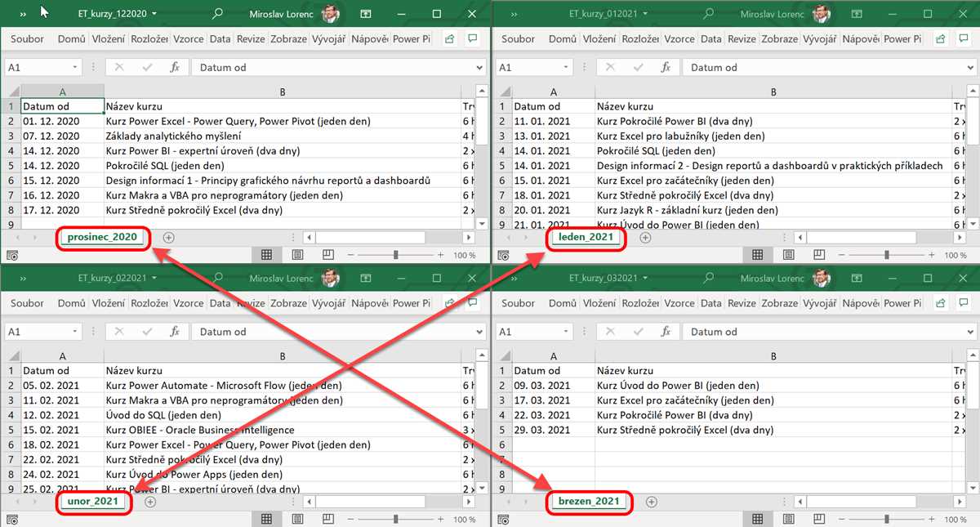Expand Quick Access Toolbar chevrons in ET_kurzy_122020
Screen dimensions: 980x527
23,14
